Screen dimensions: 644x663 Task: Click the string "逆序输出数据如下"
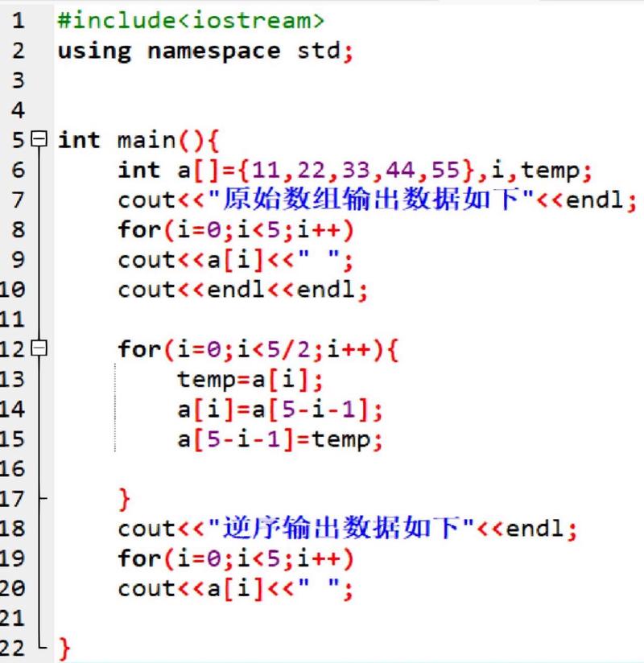tap(341, 529)
